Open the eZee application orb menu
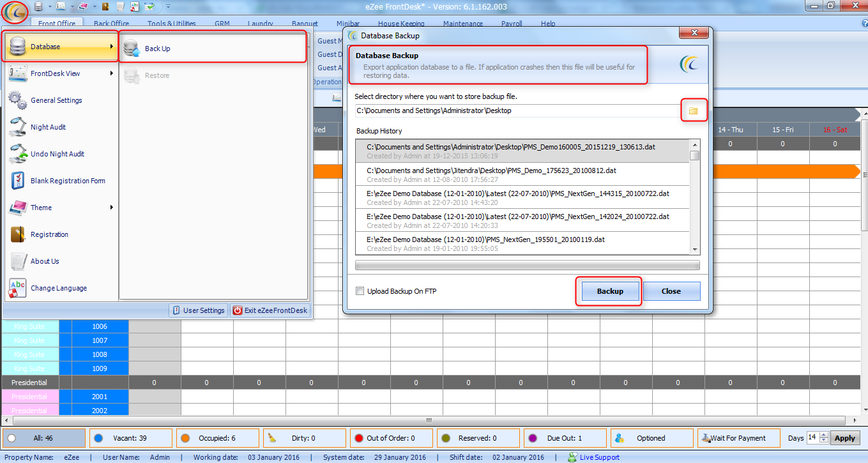This screenshot has height=463, width=868. tap(14, 11)
